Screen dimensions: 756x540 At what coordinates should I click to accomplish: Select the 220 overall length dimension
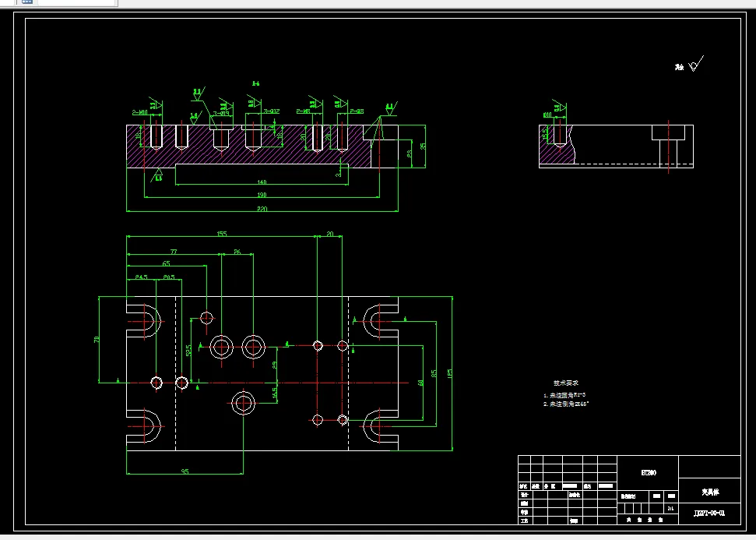[262, 209]
